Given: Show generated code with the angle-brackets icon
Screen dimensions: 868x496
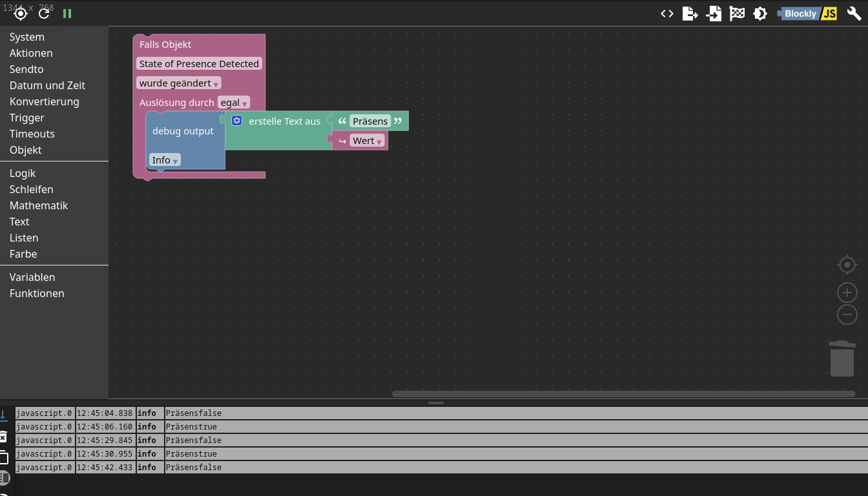Looking at the screenshot, I should (667, 14).
